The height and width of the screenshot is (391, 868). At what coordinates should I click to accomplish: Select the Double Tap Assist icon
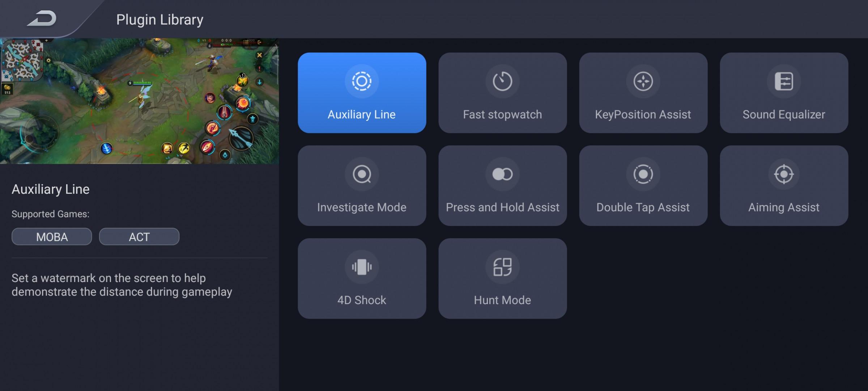tap(643, 174)
